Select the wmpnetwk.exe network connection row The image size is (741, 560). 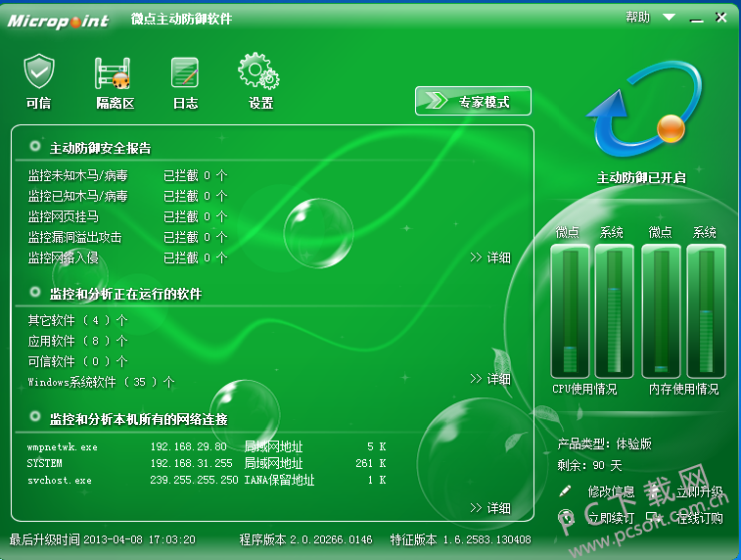(207, 446)
